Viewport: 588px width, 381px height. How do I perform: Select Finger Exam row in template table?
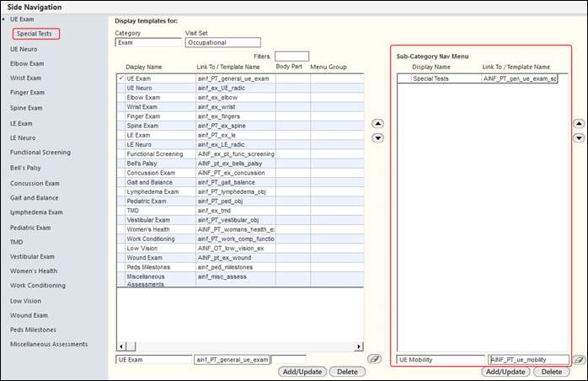click(240, 116)
